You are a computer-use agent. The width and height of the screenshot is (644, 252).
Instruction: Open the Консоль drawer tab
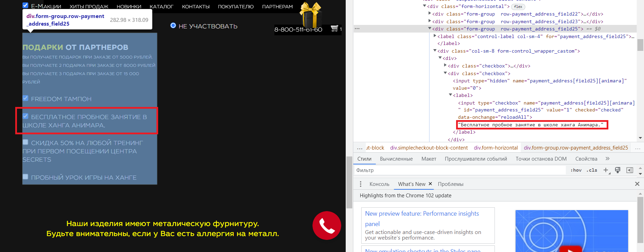coord(379,184)
